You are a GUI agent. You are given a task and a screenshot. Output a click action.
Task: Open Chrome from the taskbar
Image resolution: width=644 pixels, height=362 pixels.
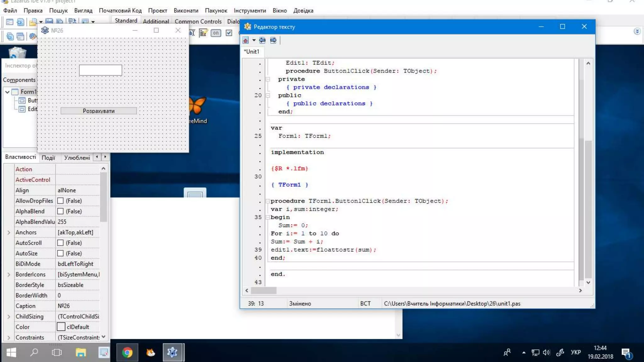point(127,352)
